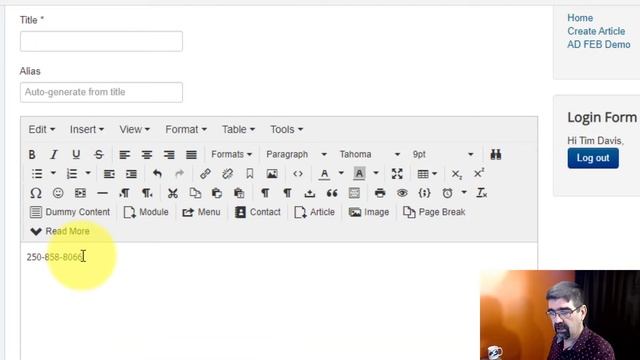
Task: Copy selected text
Action: (x=195, y=193)
